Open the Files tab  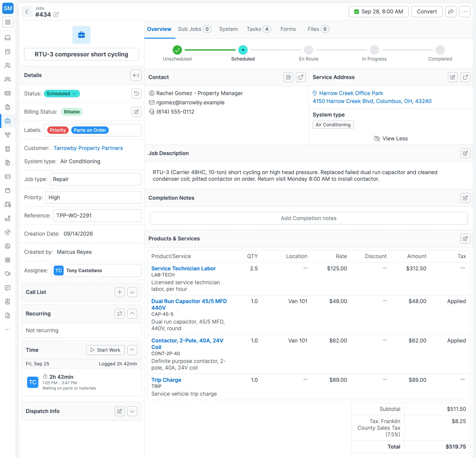(318, 29)
